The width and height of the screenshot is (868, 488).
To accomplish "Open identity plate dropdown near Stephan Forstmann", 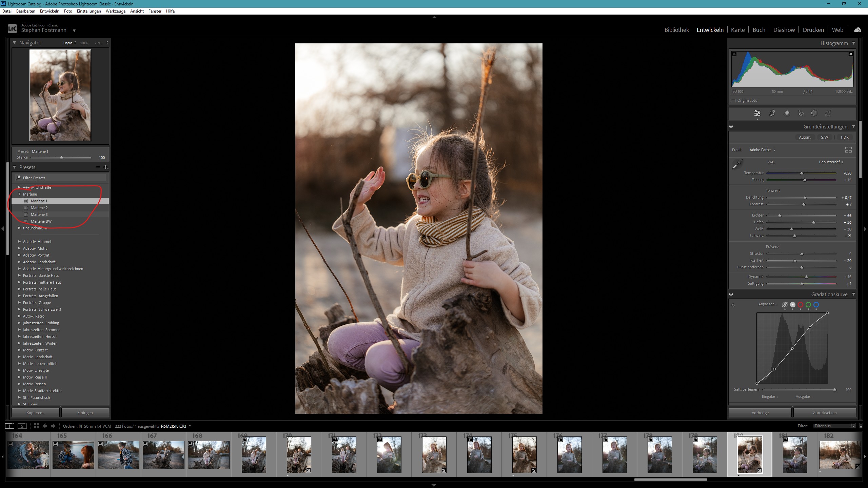I will [x=74, y=31].
